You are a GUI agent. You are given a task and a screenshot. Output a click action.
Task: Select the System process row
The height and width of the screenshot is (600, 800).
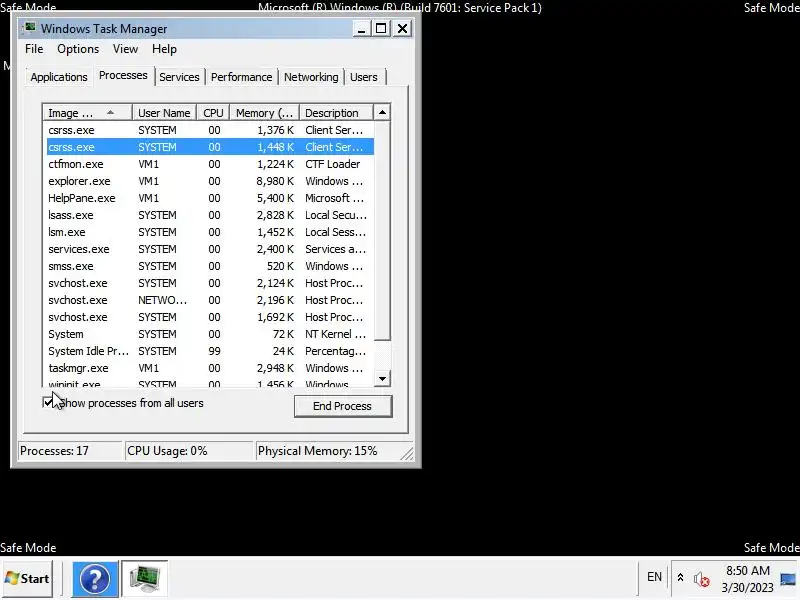209,334
